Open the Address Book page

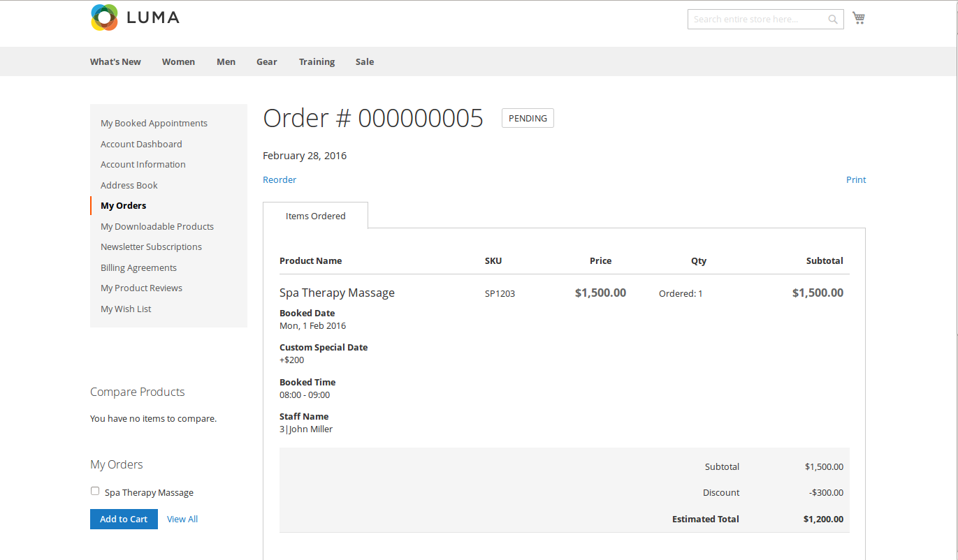click(129, 186)
